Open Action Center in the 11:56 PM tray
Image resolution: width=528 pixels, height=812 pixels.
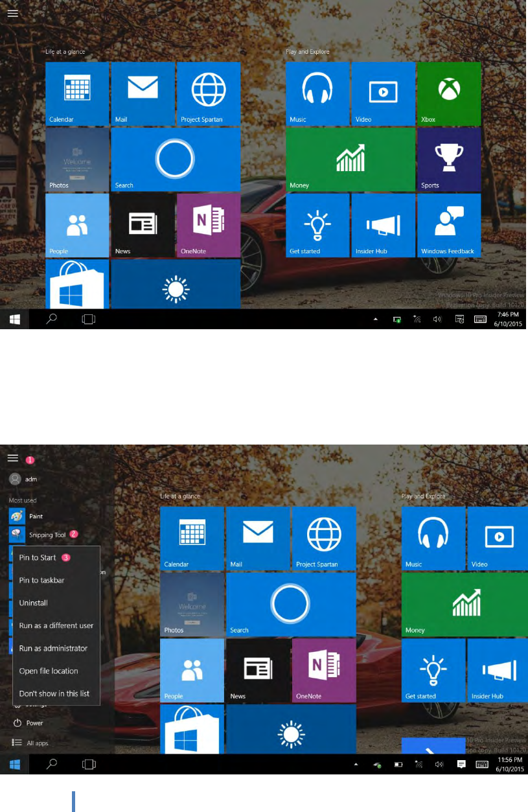(461, 765)
